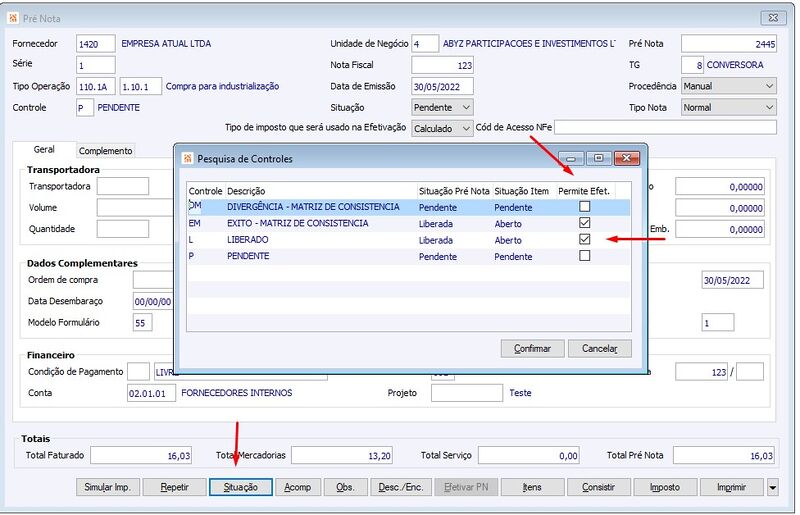This screenshot has width=800, height=515.
Task: Click the Consistir button
Action: click(599, 487)
